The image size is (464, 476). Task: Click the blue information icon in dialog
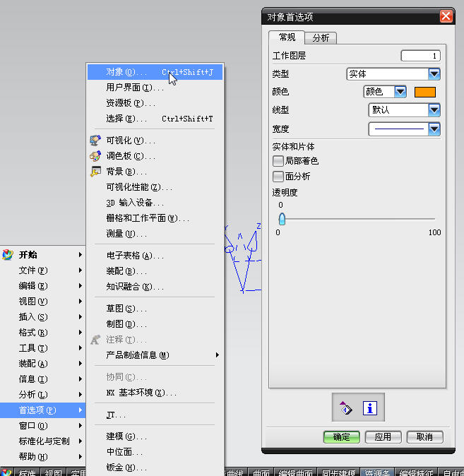[x=370, y=408]
